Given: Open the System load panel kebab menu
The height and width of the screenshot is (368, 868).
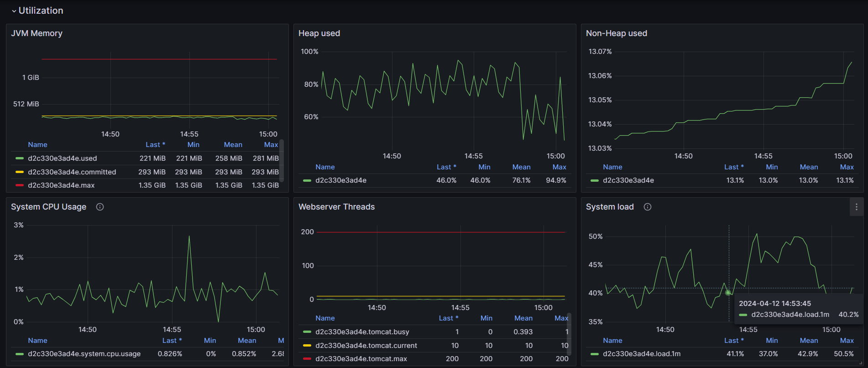Looking at the screenshot, I should coord(856,207).
